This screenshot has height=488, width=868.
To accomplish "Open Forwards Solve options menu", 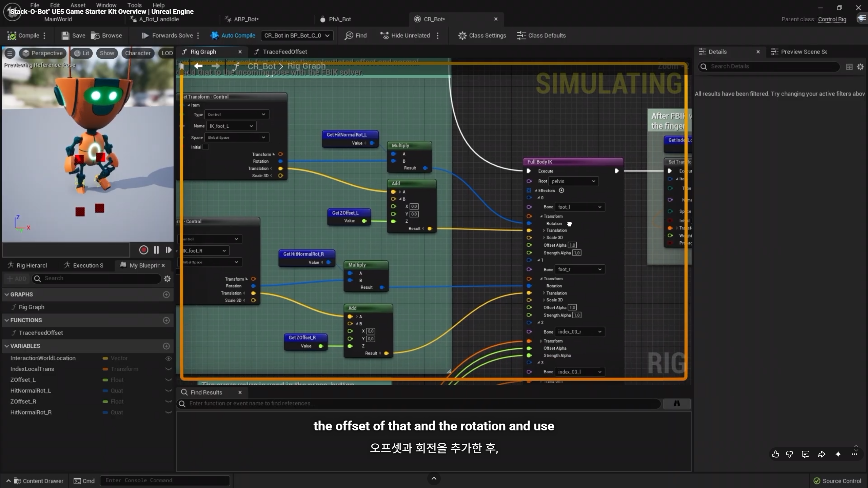I will 198,36.
